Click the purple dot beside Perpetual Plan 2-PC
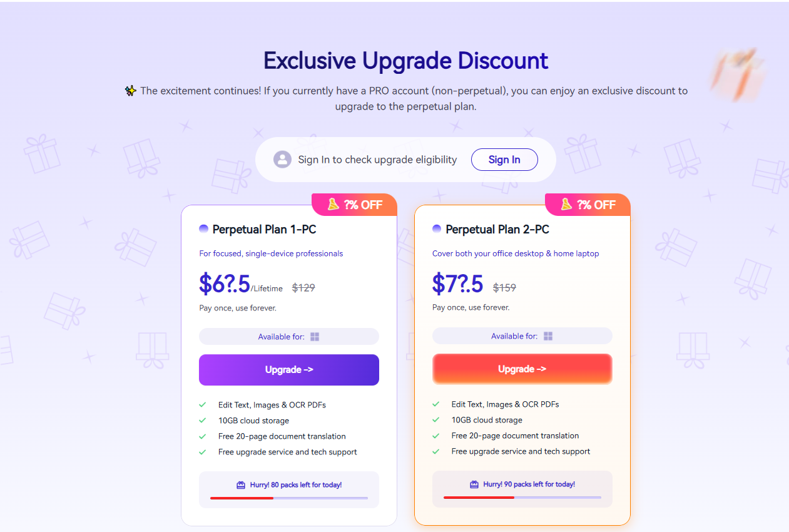Image resolution: width=789 pixels, height=532 pixels. (437, 229)
